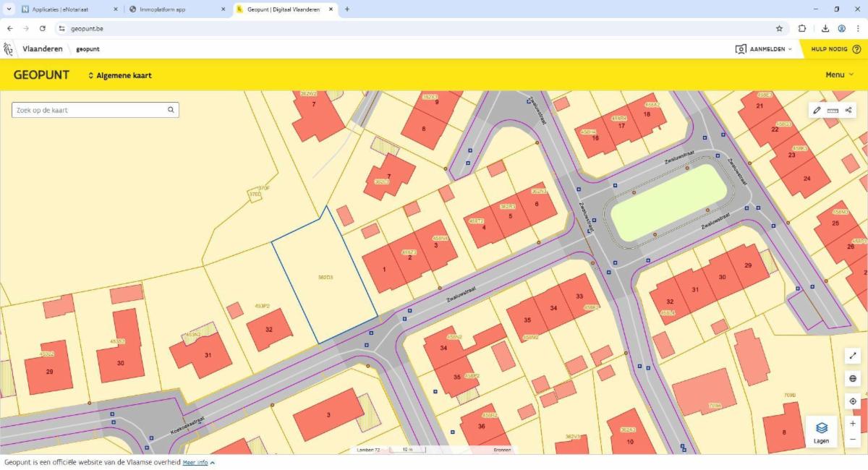868x470 pixels.
Task: Click the Vlaanderen lion logo
Action: [x=9, y=49]
